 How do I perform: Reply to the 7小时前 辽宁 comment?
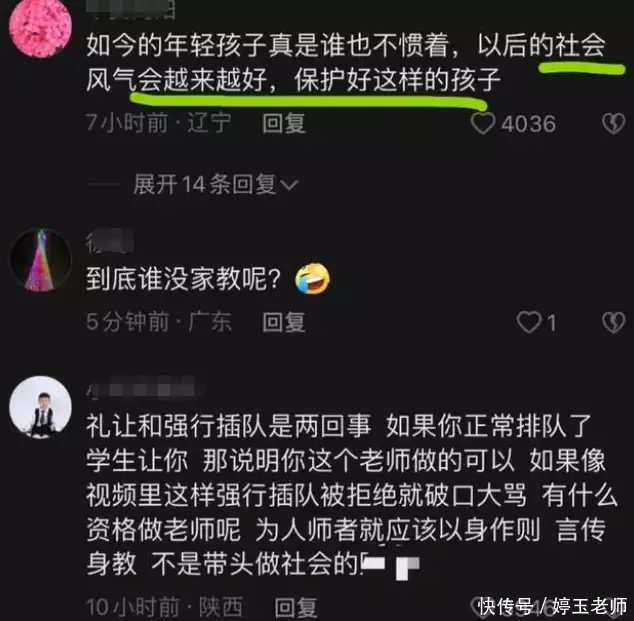click(x=283, y=123)
